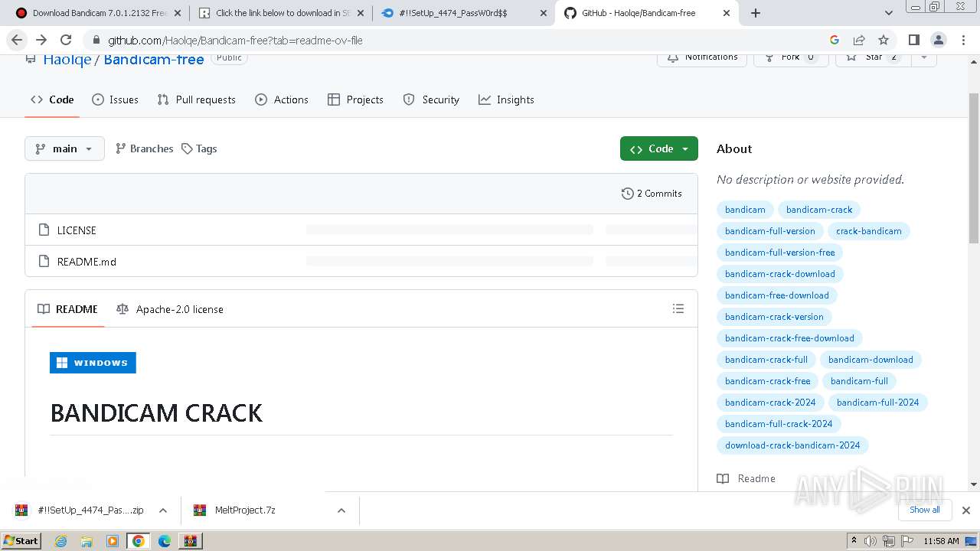Bookmark this page with the star icon

[x=884, y=40]
